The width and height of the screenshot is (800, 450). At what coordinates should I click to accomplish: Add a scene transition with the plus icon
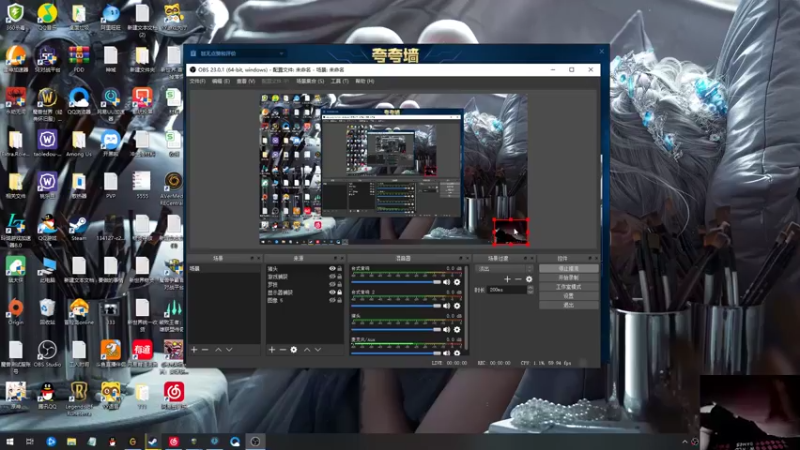coord(507,279)
